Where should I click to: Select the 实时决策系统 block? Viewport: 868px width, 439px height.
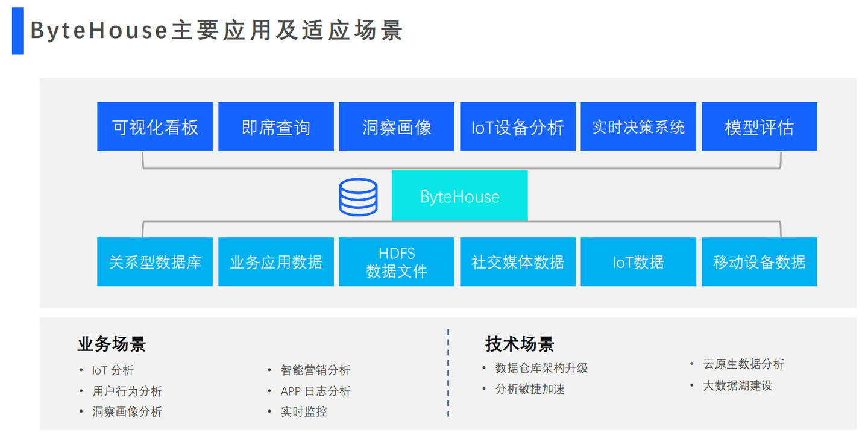coord(638,126)
